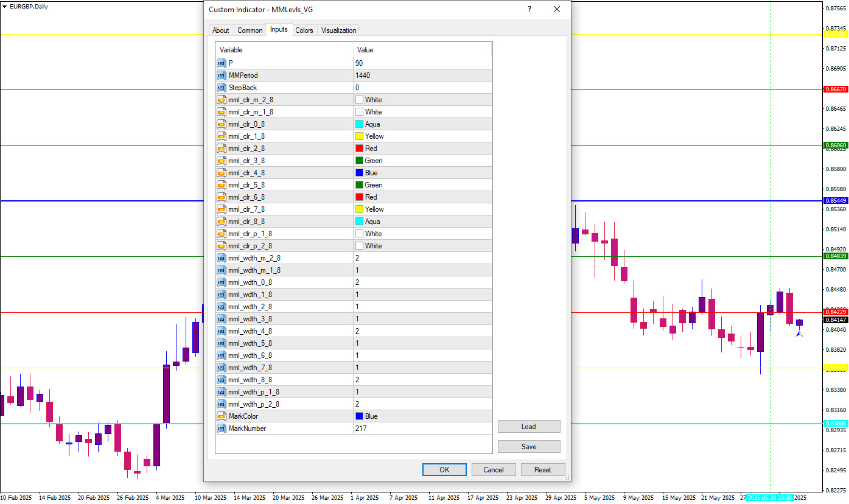Select the mml_wdth_8_8 variable name

click(250, 380)
